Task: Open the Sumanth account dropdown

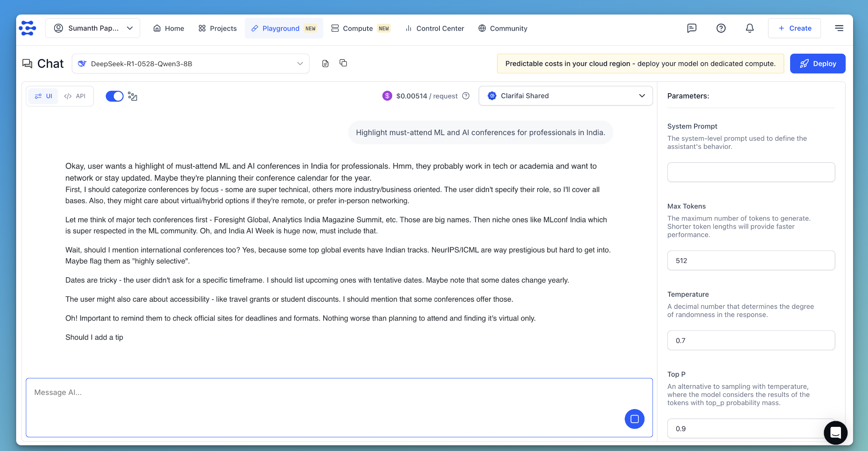Action: pyautogui.click(x=92, y=28)
